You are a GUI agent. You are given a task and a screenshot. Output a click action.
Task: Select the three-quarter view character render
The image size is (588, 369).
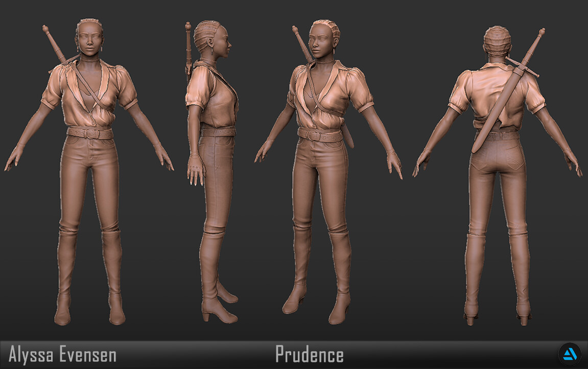pos(328,172)
